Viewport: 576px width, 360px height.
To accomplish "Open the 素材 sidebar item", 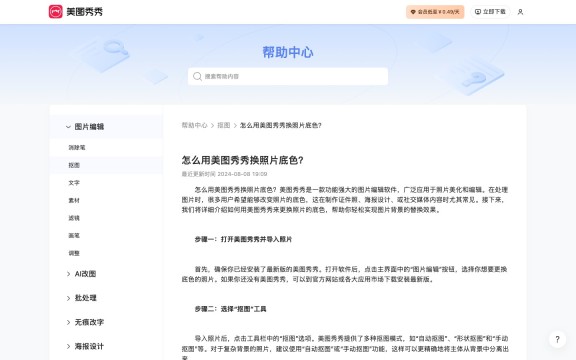I will (x=106, y=200).
